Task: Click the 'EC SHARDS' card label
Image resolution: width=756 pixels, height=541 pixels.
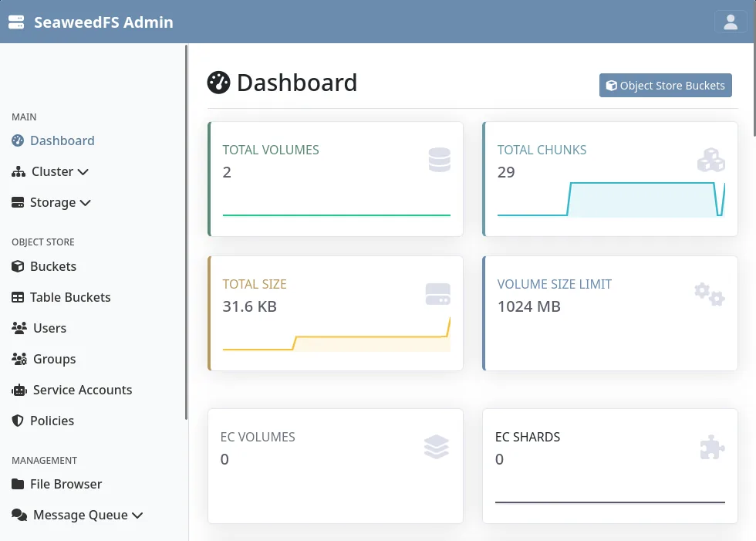Action: 528,437
